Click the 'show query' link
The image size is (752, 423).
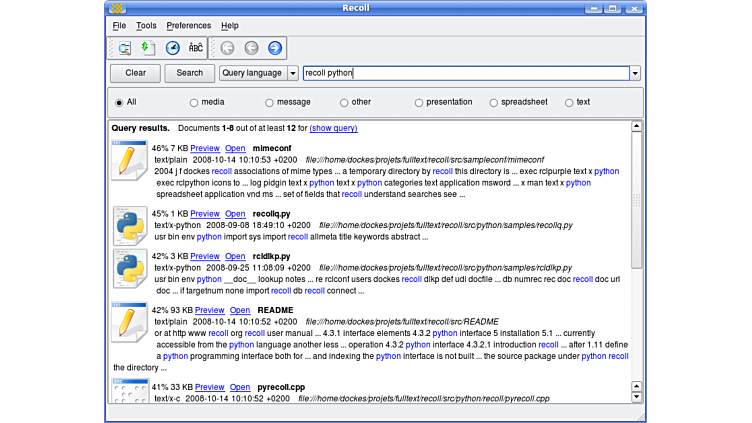pos(333,128)
